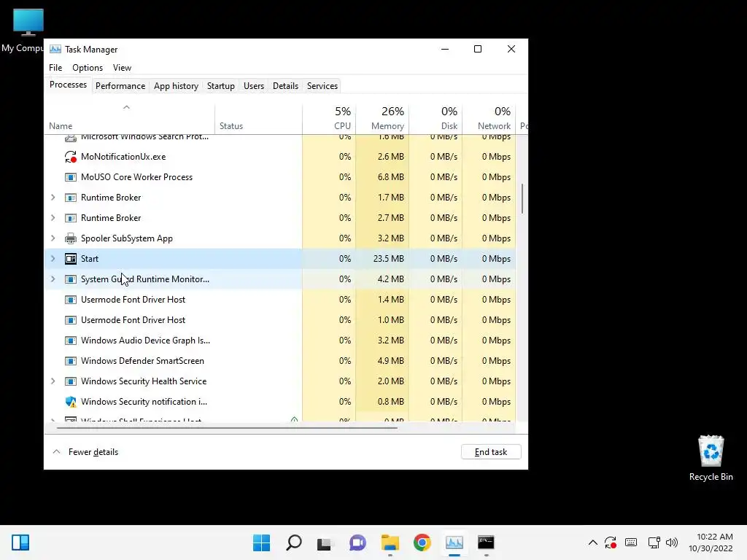Open the Windows Start button in taskbar
747x560 pixels.
point(262,542)
